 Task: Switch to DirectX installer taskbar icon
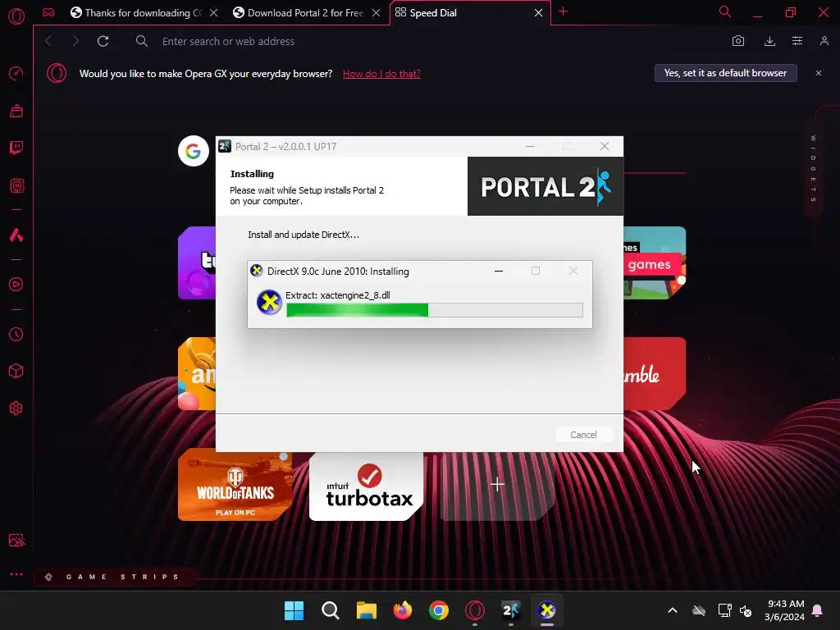[x=547, y=610]
